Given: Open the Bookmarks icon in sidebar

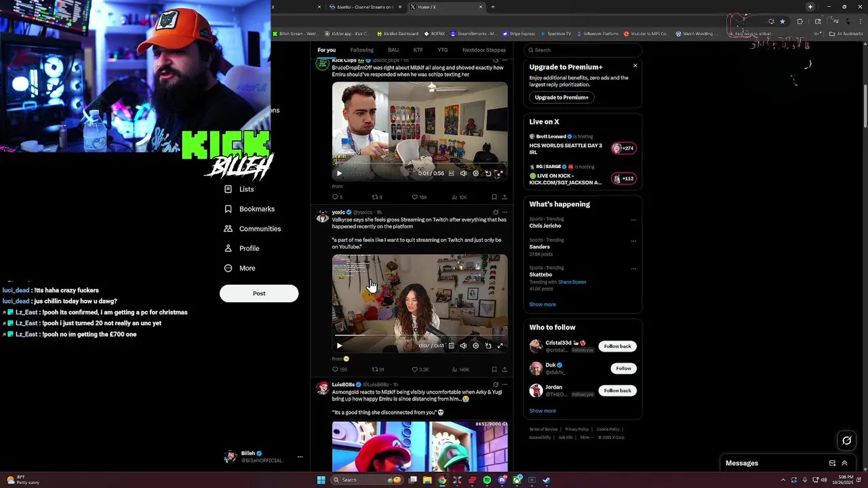Looking at the screenshot, I should (x=229, y=209).
